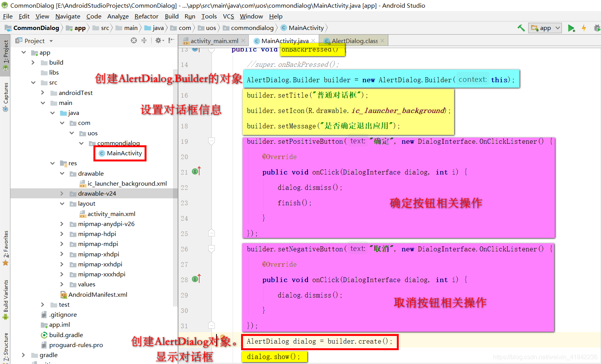Open Project panel settings gear
601x364 pixels.
159,40
